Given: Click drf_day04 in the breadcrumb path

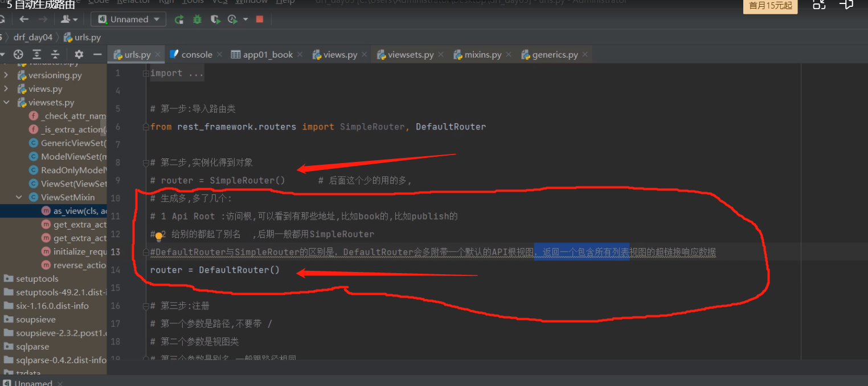Looking at the screenshot, I should 33,37.
